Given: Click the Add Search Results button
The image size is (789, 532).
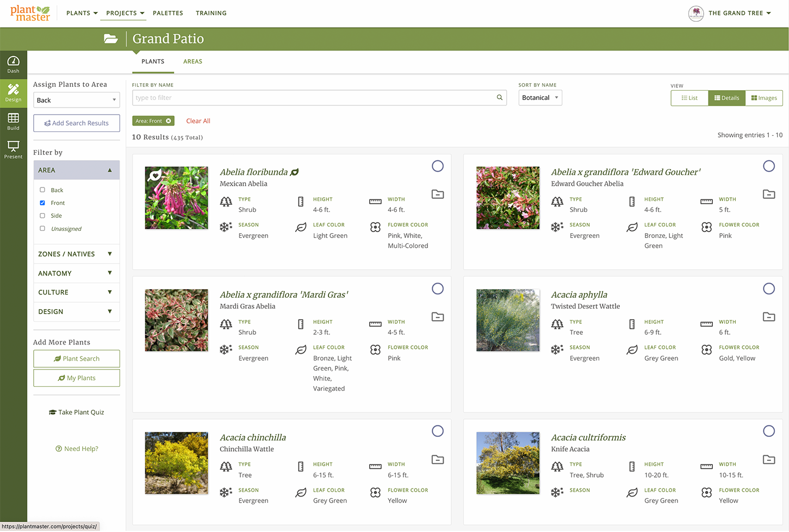Looking at the screenshot, I should click(x=76, y=123).
